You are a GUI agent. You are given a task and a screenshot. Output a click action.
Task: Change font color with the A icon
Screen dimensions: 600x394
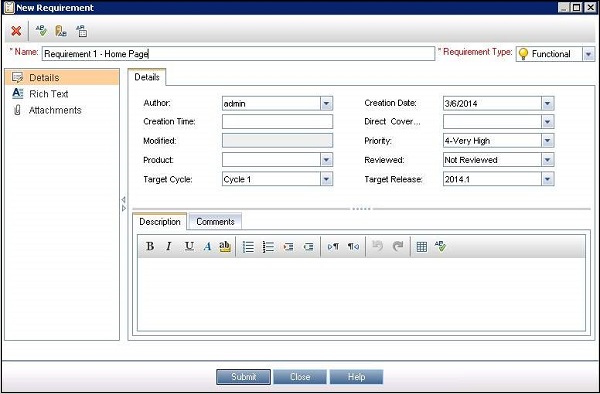207,246
